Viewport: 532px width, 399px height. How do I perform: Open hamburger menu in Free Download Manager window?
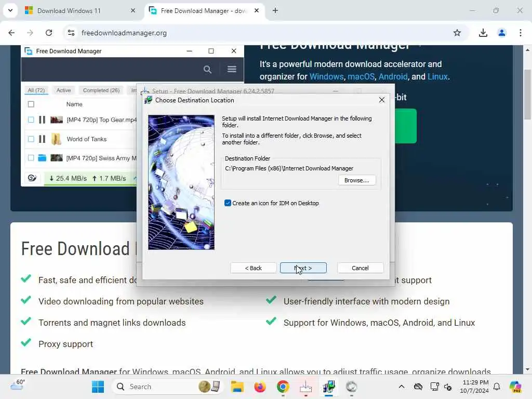[x=232, y=69]
